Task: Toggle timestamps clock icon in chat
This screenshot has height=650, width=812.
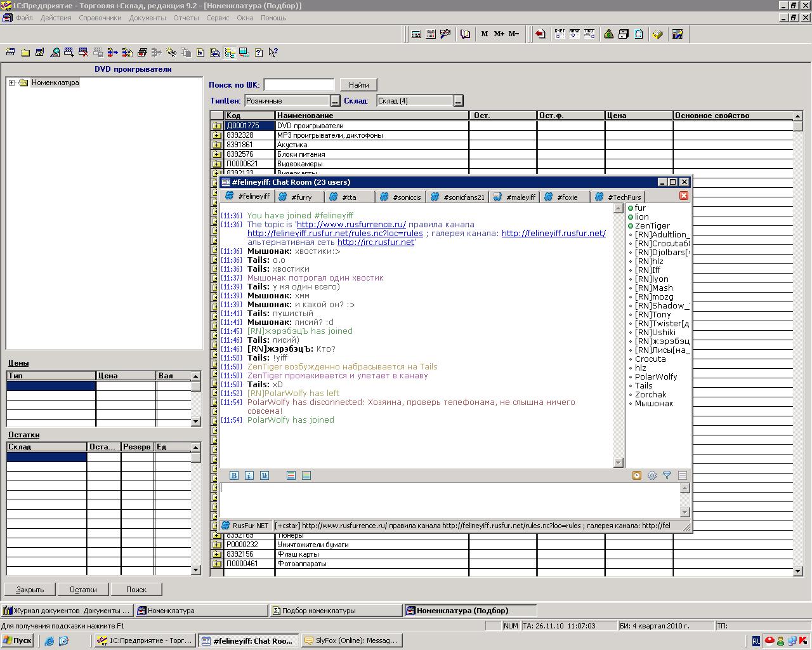Action: coord(637,475)
